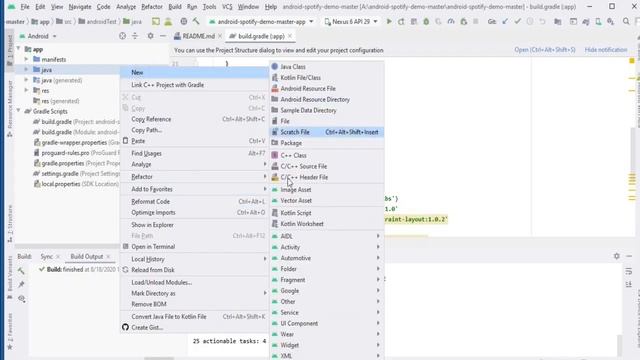The width and height of the screenshot is (640, 360).
Task: Select Kotlin Script entry
Action: tap(327, 213)
